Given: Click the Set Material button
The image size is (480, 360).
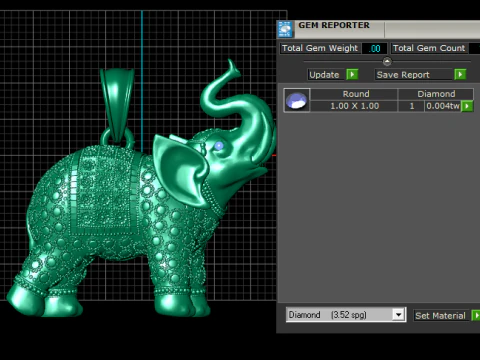Looking at the screenshot, I should (442, 315).
